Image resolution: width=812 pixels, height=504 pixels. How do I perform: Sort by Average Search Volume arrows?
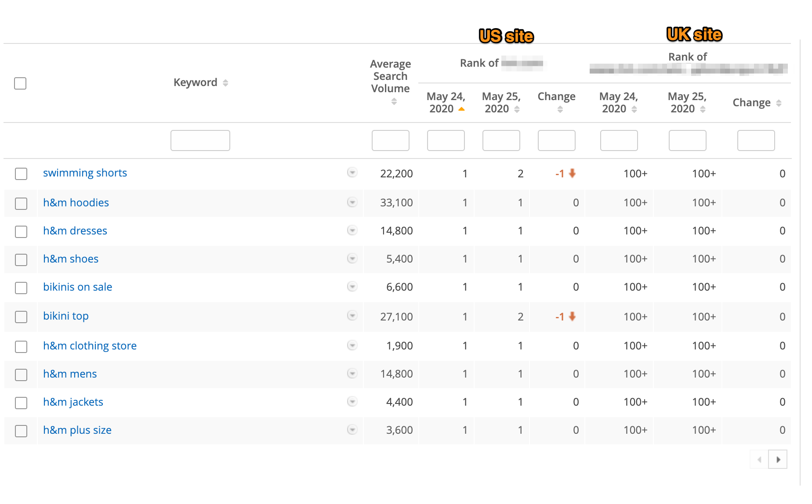[394, 101]
